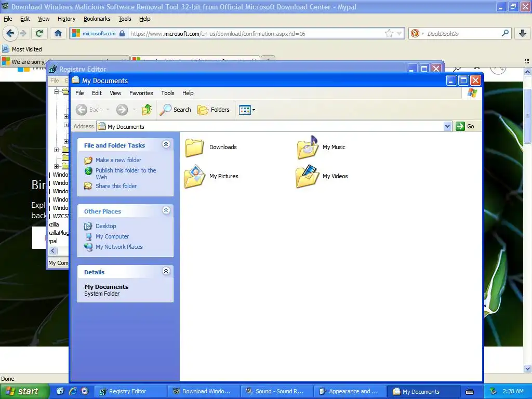Click the Appearance and ... taskbar button
Screen dimensions: 532x399
pyautogui.click(x=351, y=391)
